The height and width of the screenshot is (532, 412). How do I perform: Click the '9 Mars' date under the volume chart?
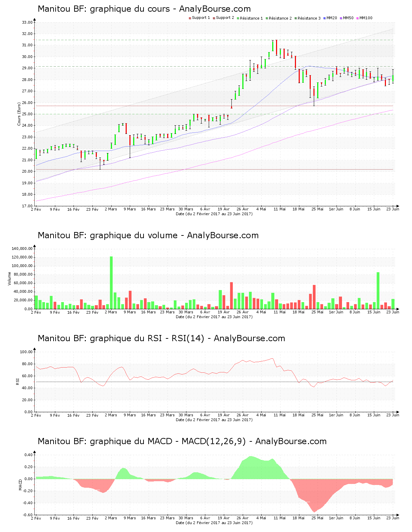click(130, 312)
